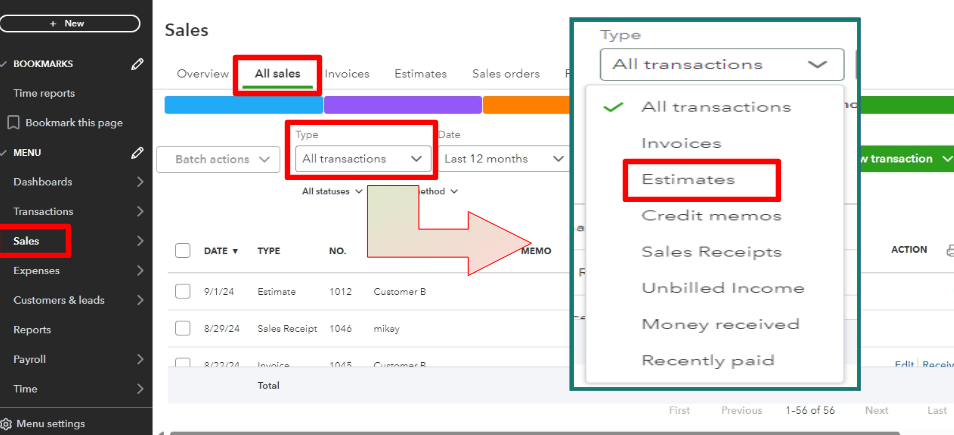Sort by the DATE column header
954x435 pixels.
pyautogui.click(x=221, y=251)
